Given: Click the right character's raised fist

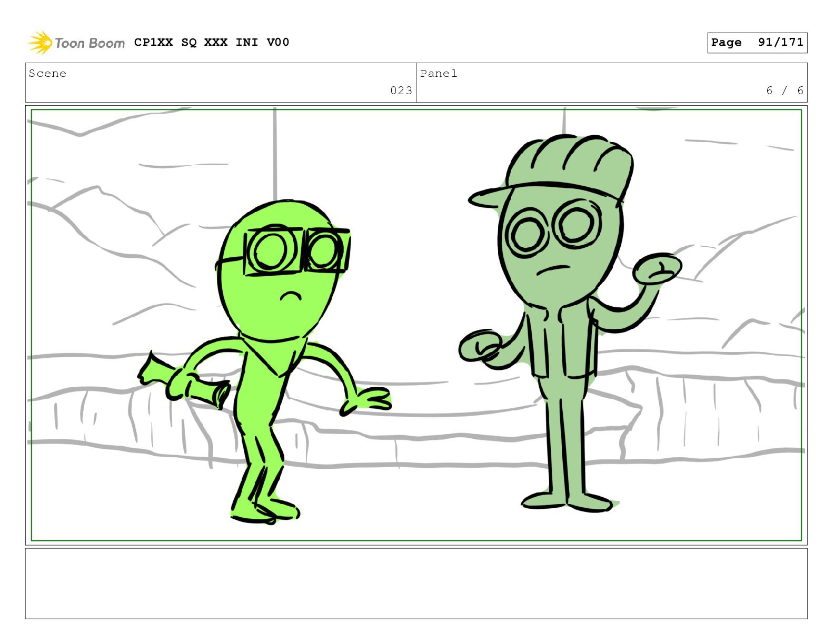Looking at the screenshot, I should (657, 269).
